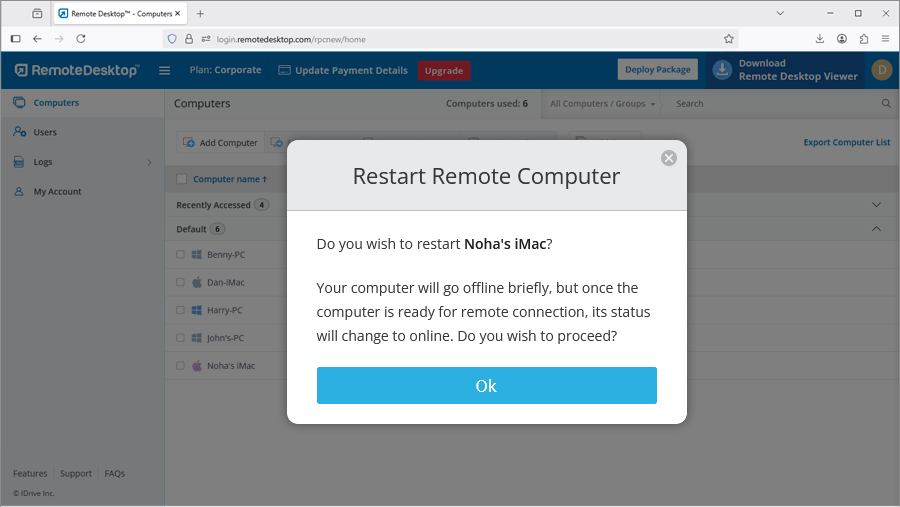
Task: Go to My Account section
Action: pos(57,192)
